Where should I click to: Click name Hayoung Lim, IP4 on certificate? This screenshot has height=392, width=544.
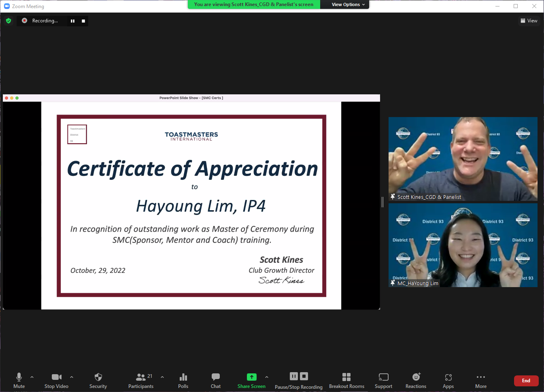201,206
